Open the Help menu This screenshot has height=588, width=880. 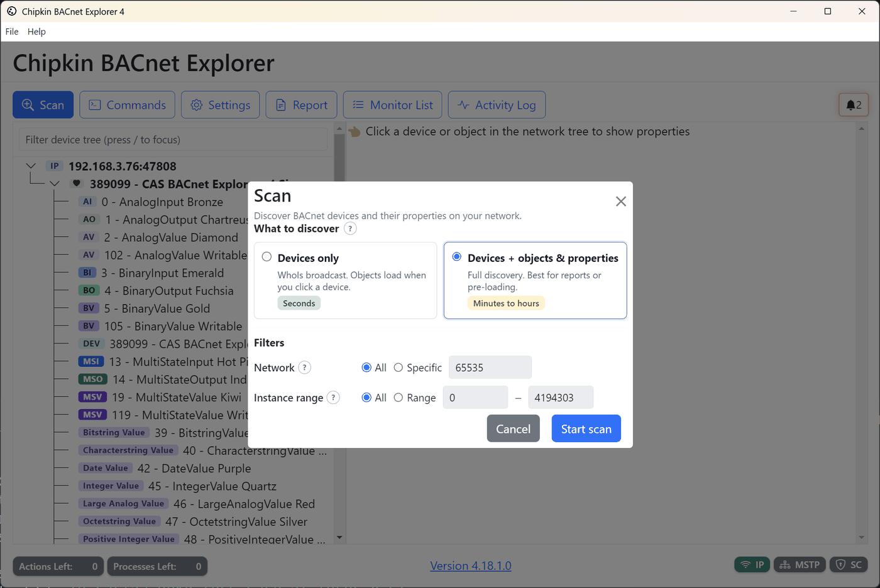(36, 31)
